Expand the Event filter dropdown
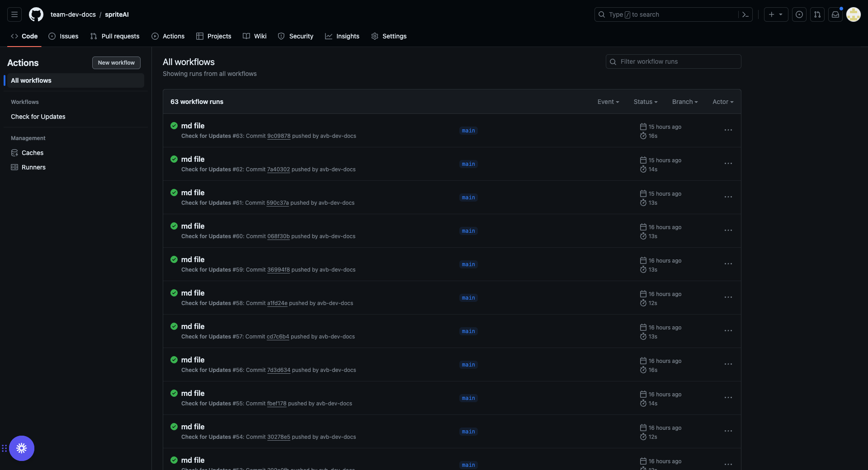This screenshot has width=868, height=470. coord(608,102)
